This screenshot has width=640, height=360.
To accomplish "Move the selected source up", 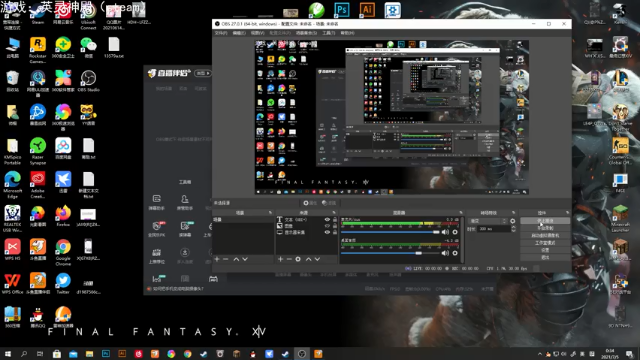I will [x=309, y=259].
